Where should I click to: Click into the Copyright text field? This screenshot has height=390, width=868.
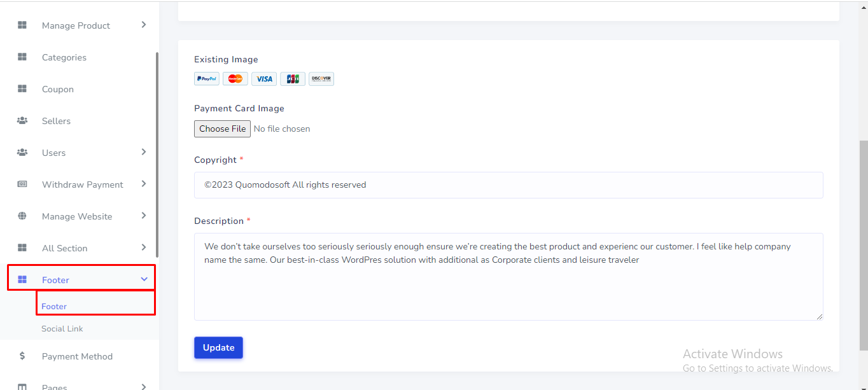pyautogui.click(x=508, y=185)
